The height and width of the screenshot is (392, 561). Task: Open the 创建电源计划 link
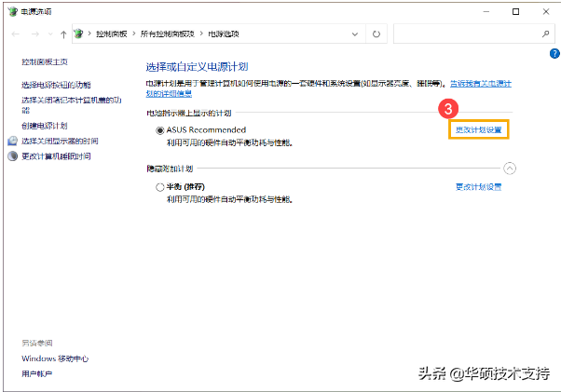(45, 126)
